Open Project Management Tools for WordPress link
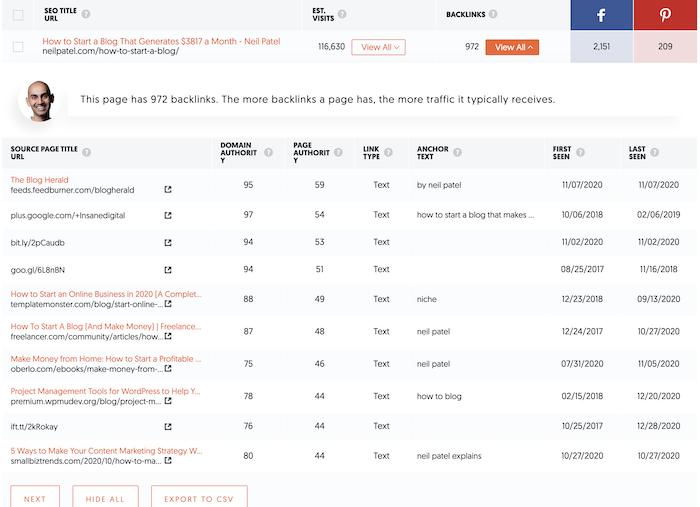The width and height of the screenshot is (700, 507). (x=105, y=391)
